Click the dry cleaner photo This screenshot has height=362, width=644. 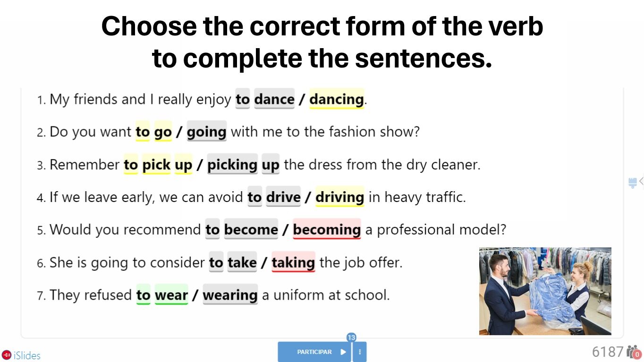coord(545,291)
